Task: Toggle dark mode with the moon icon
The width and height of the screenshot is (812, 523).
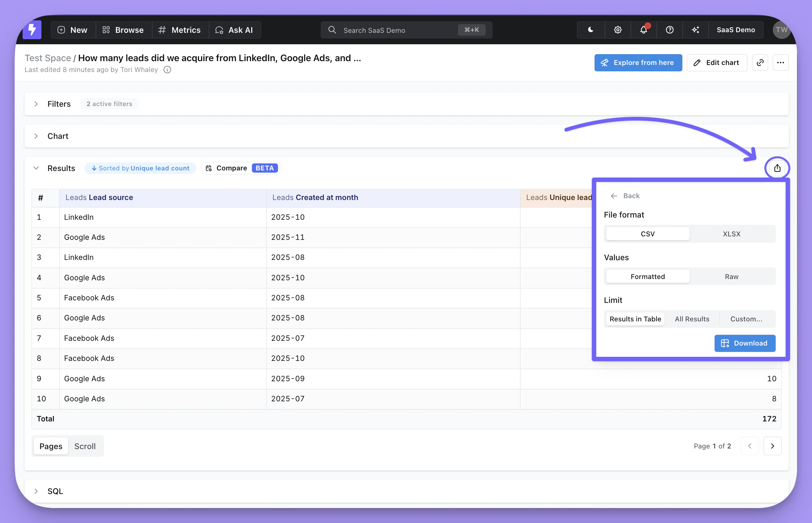Action: tap(591, 30)
